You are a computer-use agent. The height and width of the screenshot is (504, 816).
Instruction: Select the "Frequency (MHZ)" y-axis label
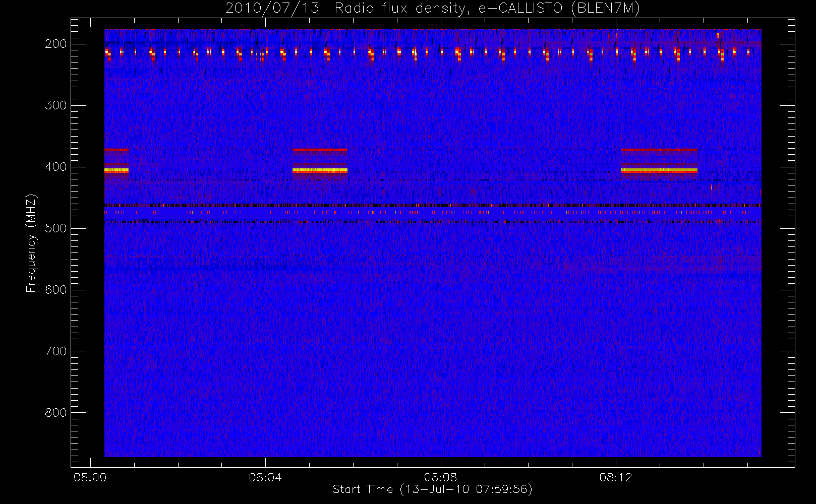pyautogui.click(x=31, y=243)
